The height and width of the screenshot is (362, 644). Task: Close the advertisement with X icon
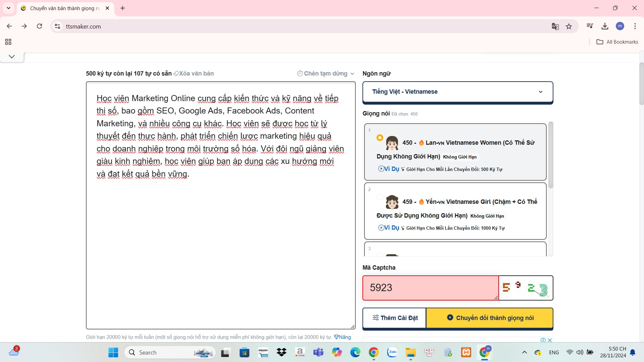pos(550,340)
